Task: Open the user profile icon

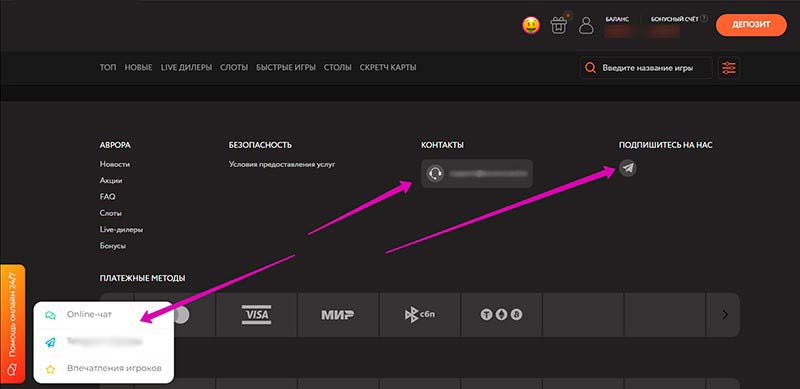Action: (586, 25)
